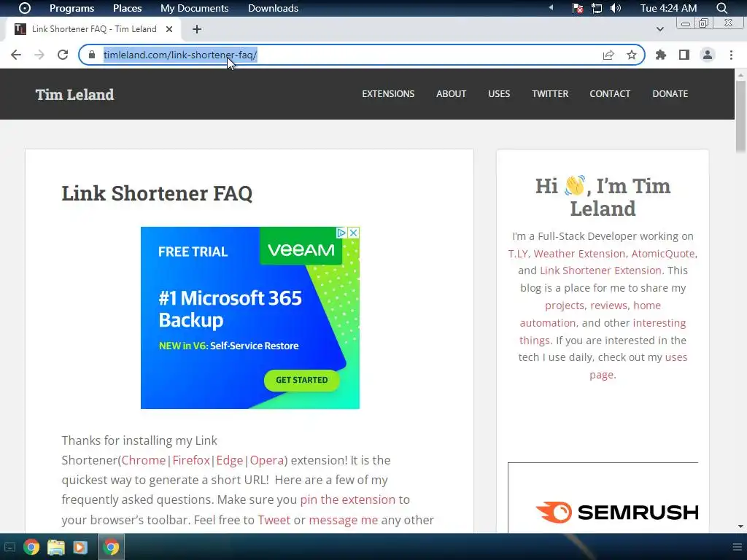The width and height of the screenshot is (747, 560).
Task: Click the SEMRUSH ad banner
Action: click(603, 497)
